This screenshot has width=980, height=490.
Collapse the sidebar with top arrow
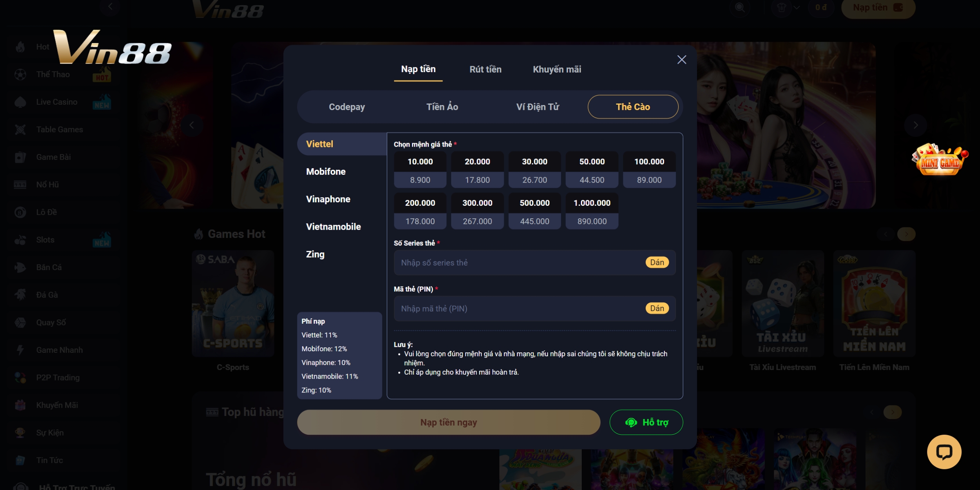point(110,6)
